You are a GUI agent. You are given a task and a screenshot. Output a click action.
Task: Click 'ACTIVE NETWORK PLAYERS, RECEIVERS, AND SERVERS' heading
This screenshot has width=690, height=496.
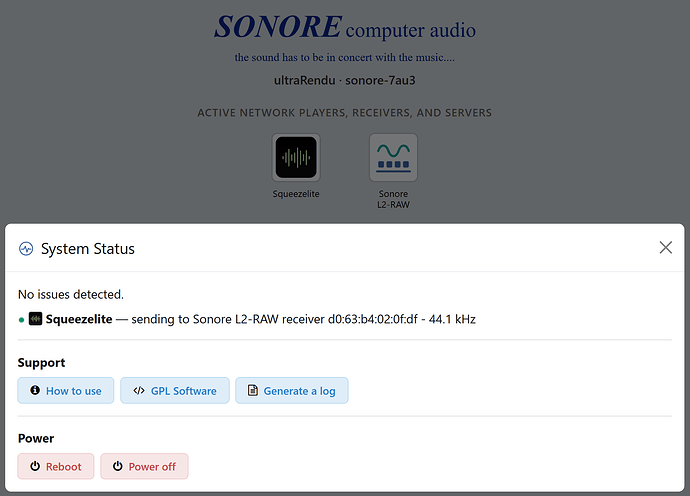point(345,113)
